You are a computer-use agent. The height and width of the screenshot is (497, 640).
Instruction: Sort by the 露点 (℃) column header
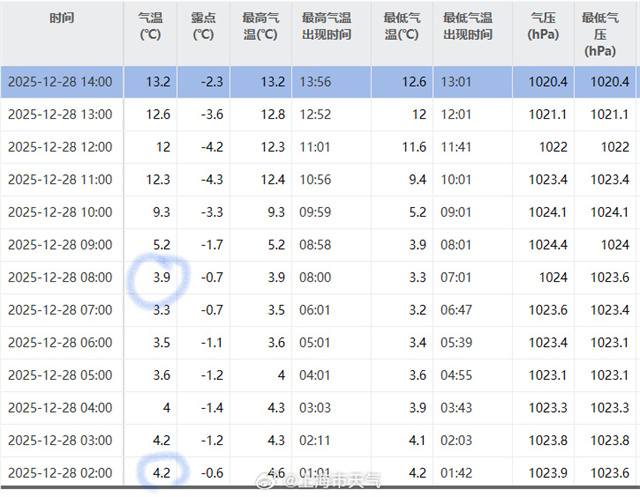click(203, 27)
